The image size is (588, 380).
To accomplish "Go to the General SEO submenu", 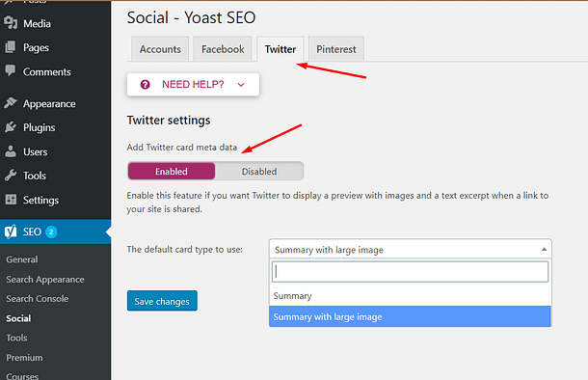I will pos(22,259).
